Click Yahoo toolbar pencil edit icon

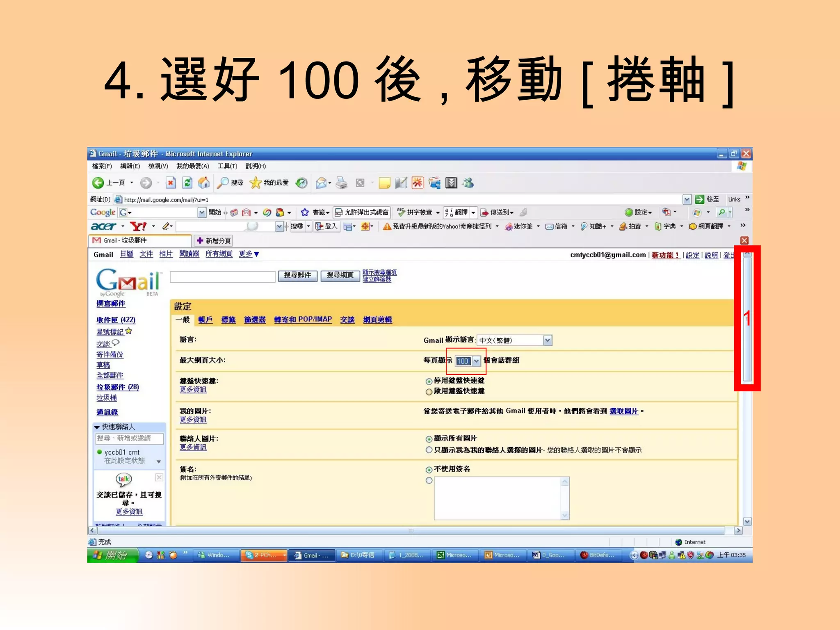click(166, 226)
